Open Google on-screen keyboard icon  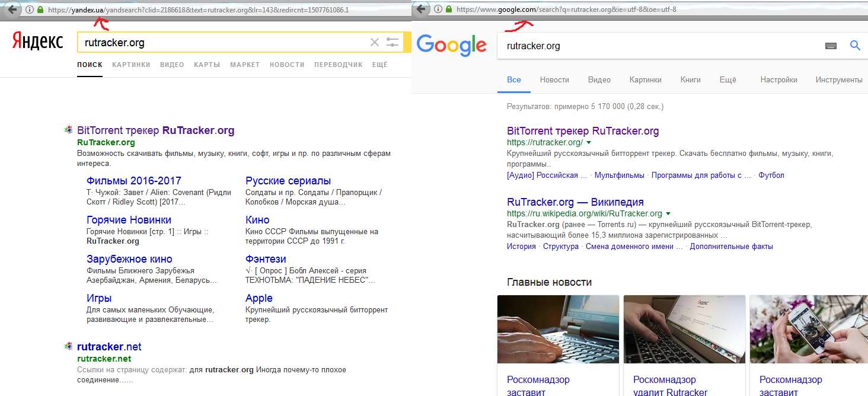[x=831, y=46]
